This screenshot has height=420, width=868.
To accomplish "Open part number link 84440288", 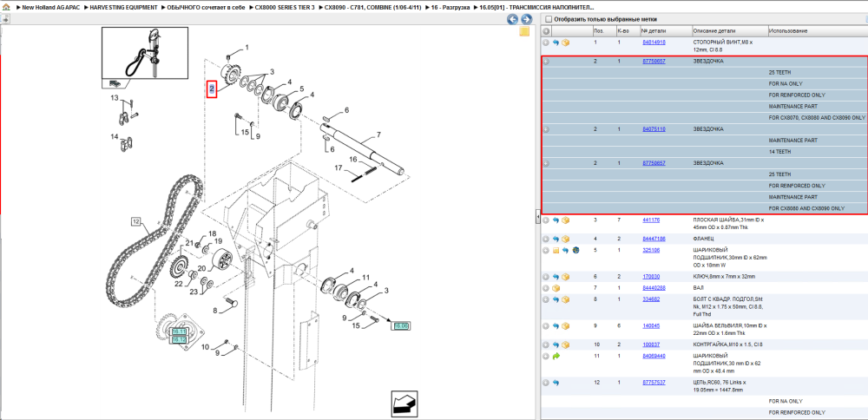I will pos(654,288).
